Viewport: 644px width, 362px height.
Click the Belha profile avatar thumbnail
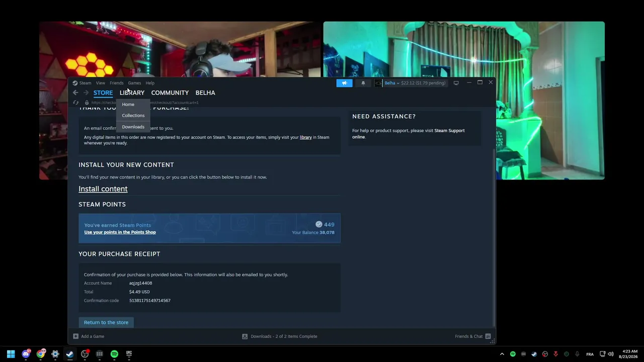click(x=378, y=83)
